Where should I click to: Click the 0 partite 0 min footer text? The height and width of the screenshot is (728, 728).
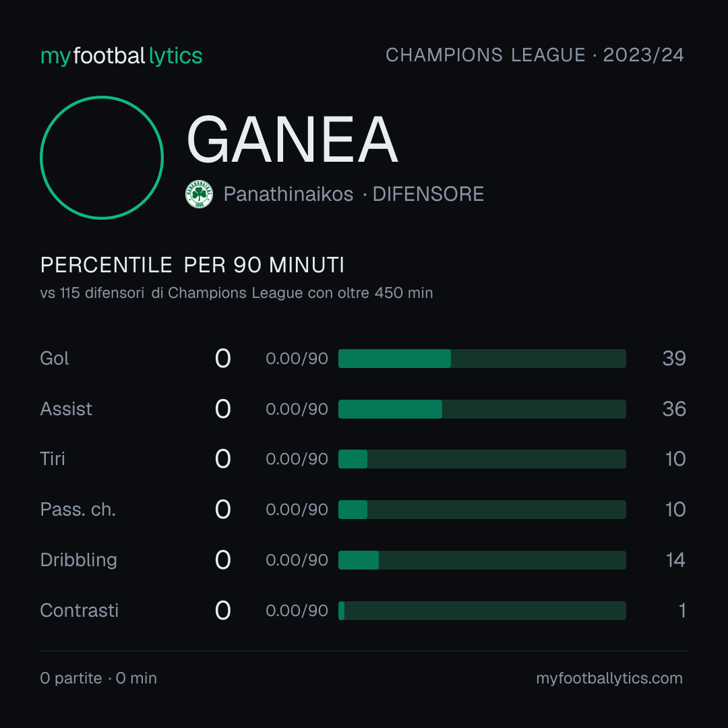tap(98, 678)
